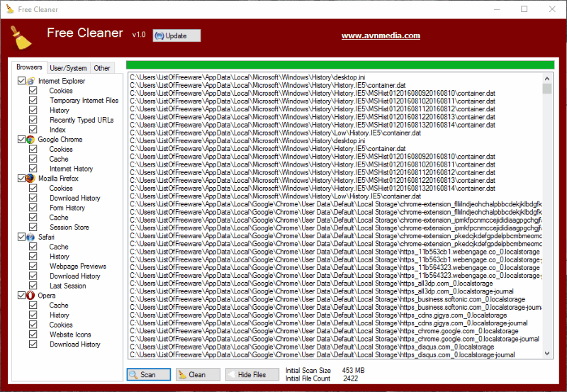This screenshot has height=392, width=567.
Task: Open the www.avnmedia.com link
Action: [x=381, y=35]
